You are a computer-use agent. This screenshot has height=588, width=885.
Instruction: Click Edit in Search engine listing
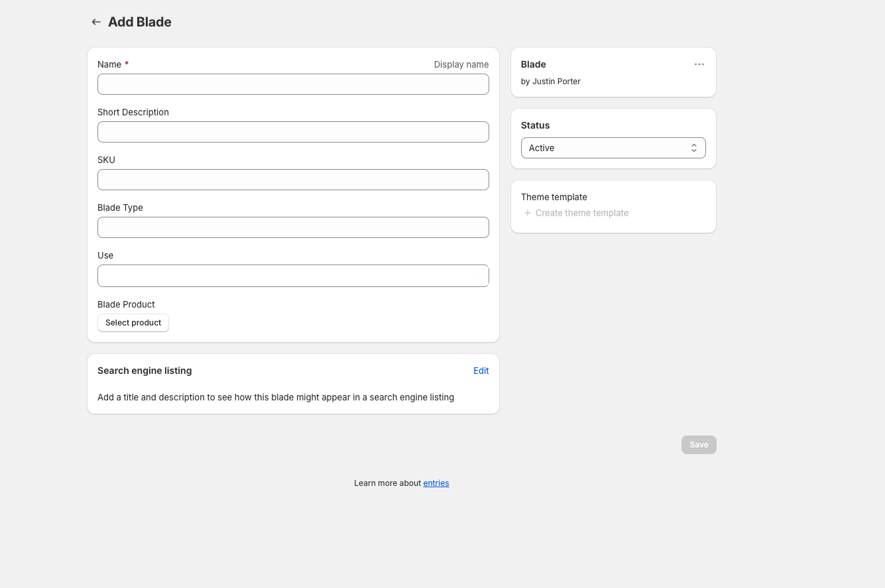coord(481,371)
